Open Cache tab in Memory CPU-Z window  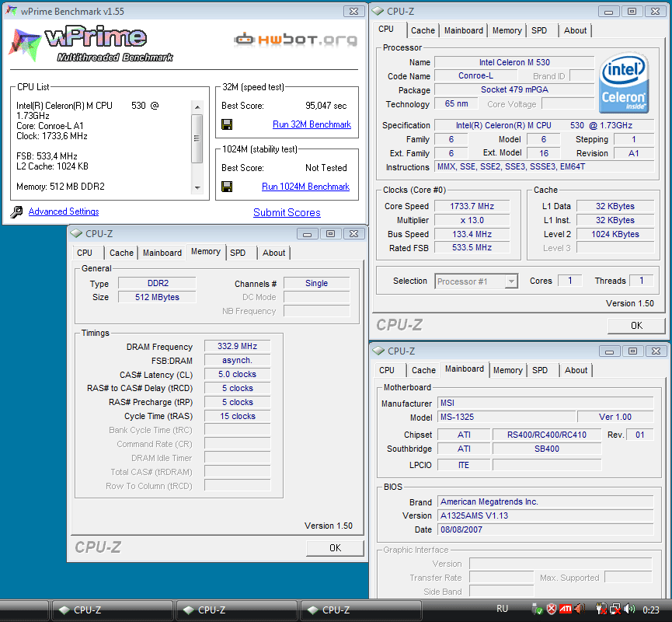121,253
